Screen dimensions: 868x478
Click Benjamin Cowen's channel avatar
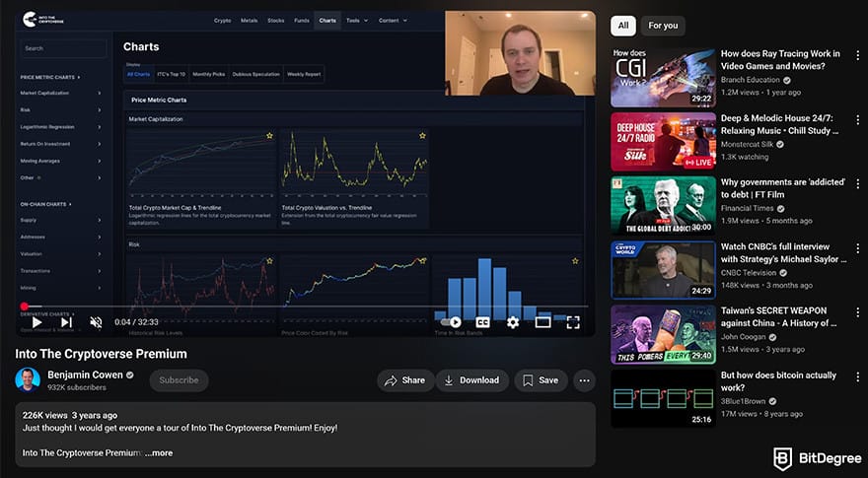(x=28, y=379)
